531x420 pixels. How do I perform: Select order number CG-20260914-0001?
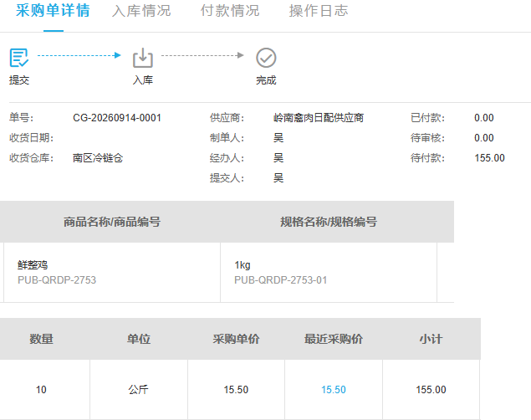click(x=117, y=118)
